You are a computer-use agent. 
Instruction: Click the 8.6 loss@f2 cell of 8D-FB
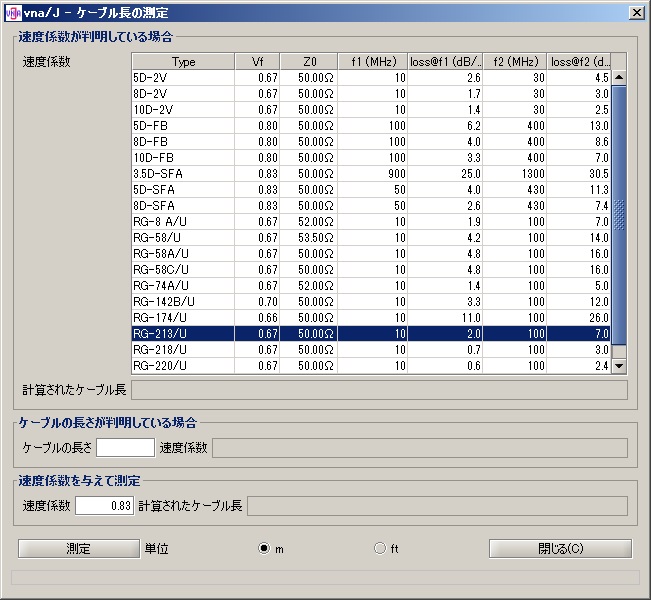(579, 142)
